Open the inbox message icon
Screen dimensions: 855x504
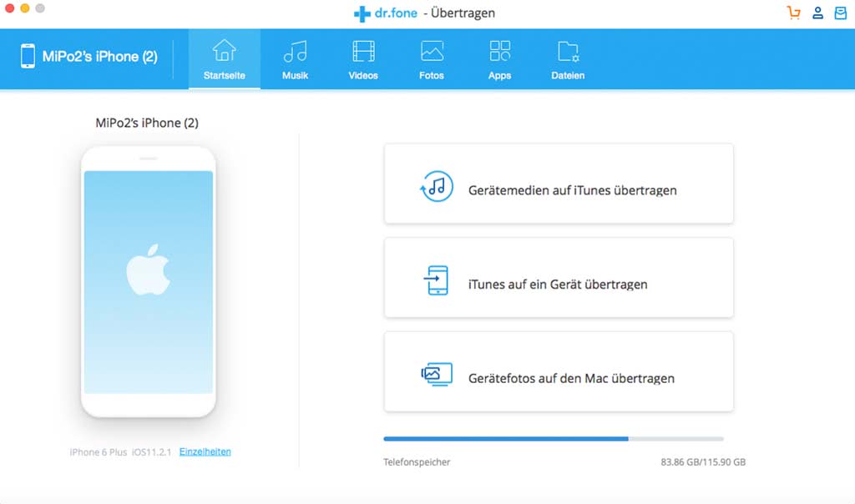pyautogui.click(x=841, y=12)
